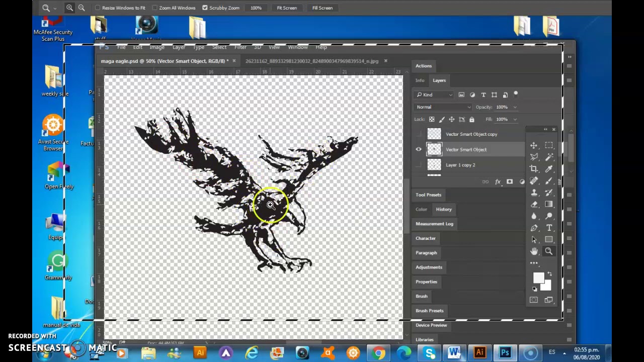The image size is (644, 362).
Task: Open the Opacity slider dropdown
Action: click(x=514, y=107)
